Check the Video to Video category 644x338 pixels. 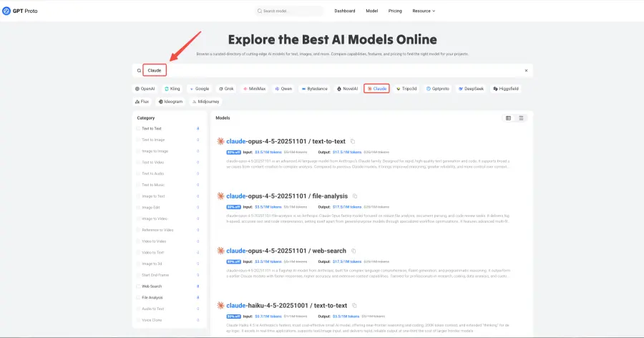click(x=138, y=241)
